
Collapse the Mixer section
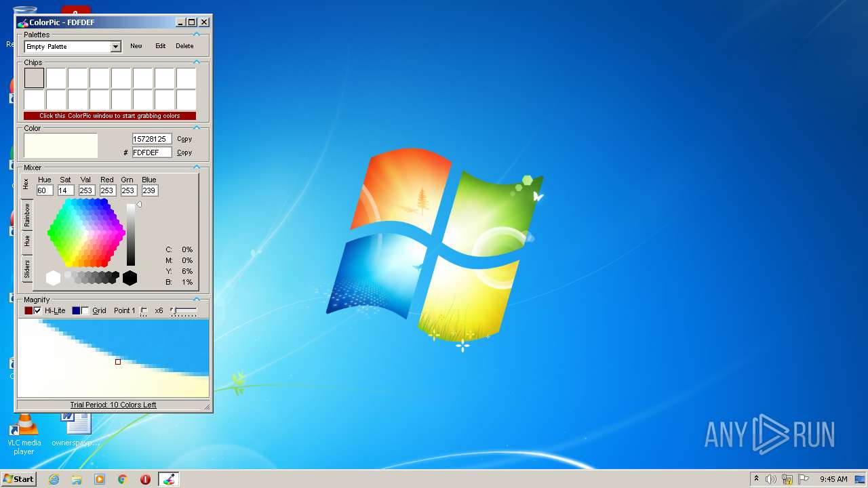click(x=197, y=167)
